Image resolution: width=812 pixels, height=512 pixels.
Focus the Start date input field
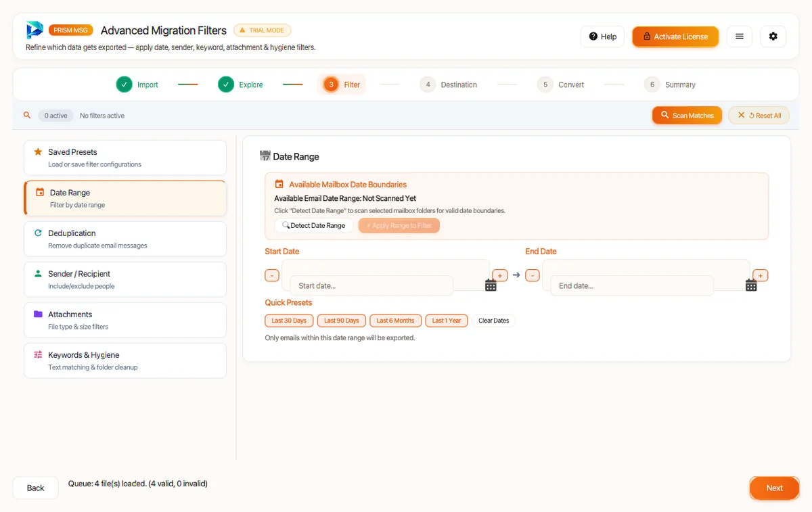tap(371, 285)
